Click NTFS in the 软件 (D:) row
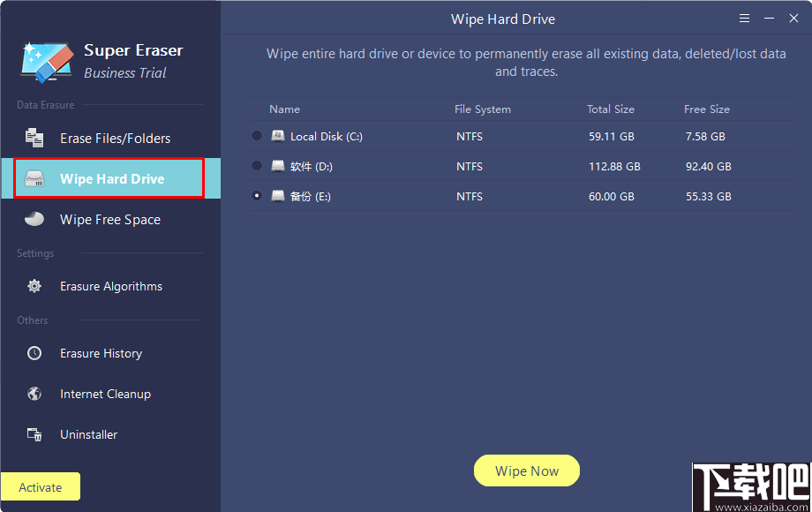 click(x=470, y=167)
